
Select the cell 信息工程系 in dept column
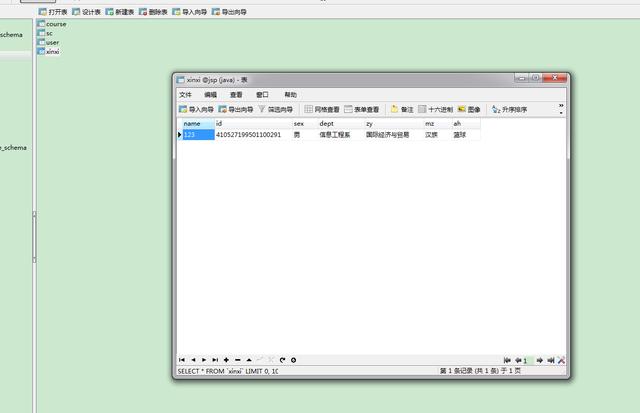pos(341,135)
